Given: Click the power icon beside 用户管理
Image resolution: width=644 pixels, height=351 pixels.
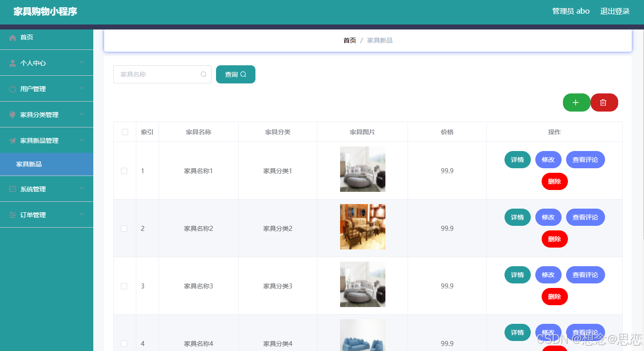Looking at the screenshot, I should tap(13, 89).
